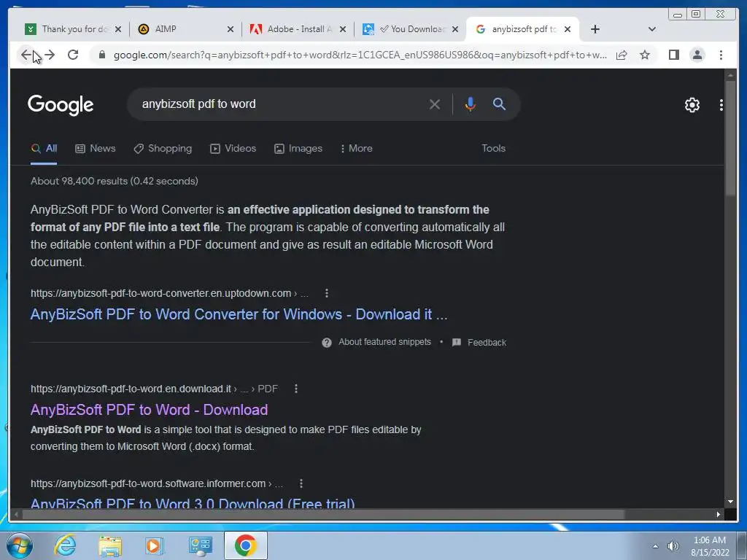Open taskbar control panel icon before Chrome
The width and height of the screenshot is (747, 560).
click(x=200, y=545)
